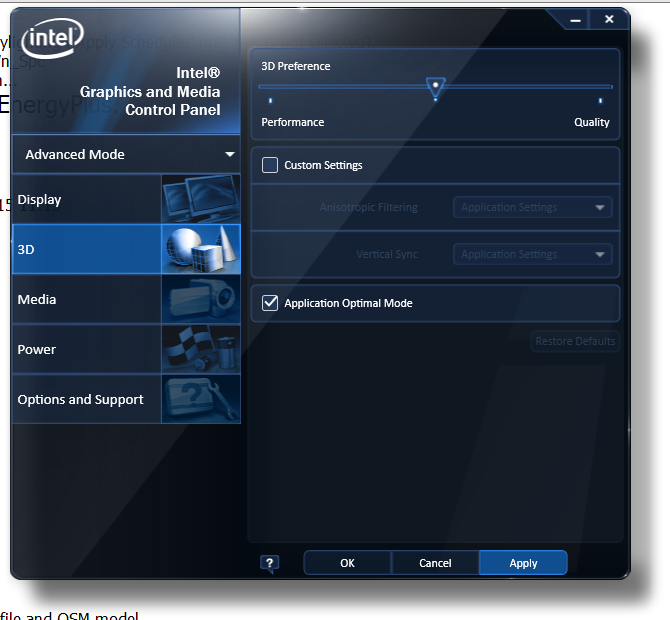Image resolution: width=670 pixels, height=620 pixels.
Task: Click the Performance end tick of slider
Action: coord(270,101)
